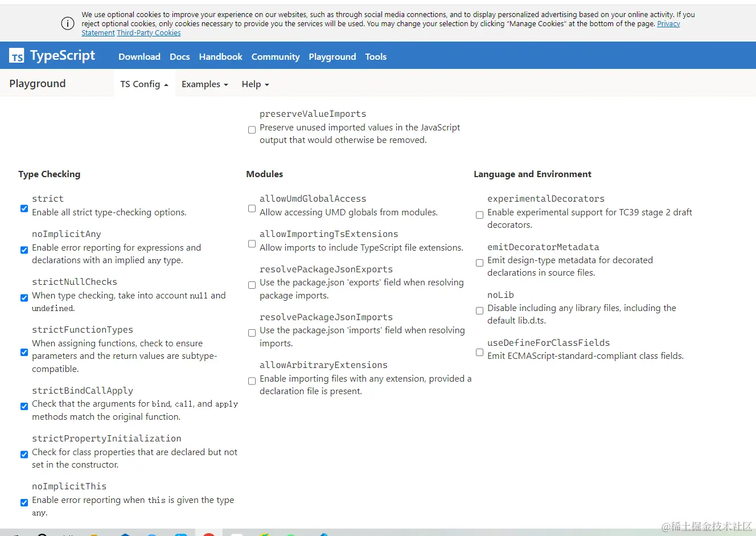Viewport: 756px width, 536px height.
Task: Visit the Community page
Action: tap(276, 57)
